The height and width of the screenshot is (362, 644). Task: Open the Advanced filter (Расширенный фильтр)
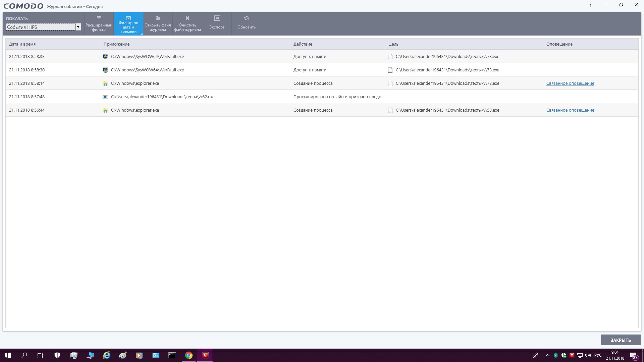click(99, 23)
